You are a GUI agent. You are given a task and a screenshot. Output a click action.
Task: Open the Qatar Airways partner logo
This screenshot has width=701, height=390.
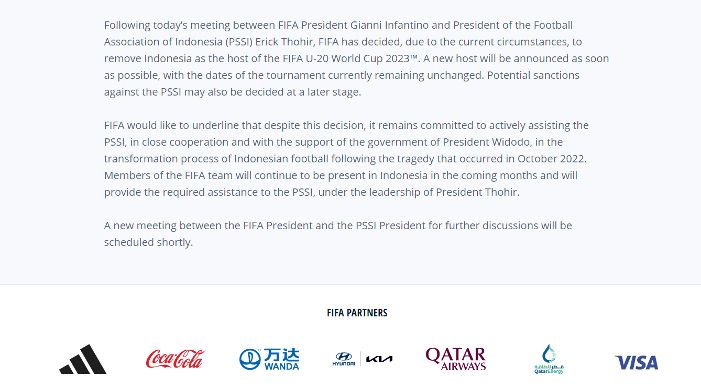[x=456, y=359]
